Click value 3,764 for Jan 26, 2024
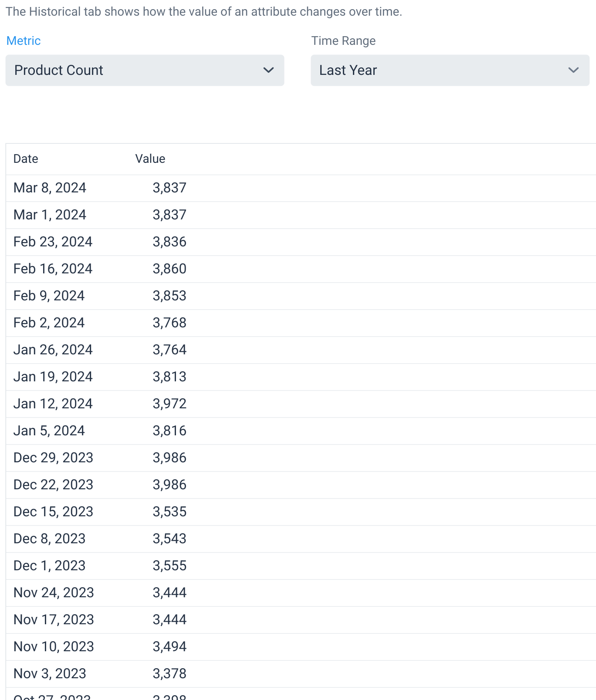This screenshot has height=700, width=596. [169, 350]
